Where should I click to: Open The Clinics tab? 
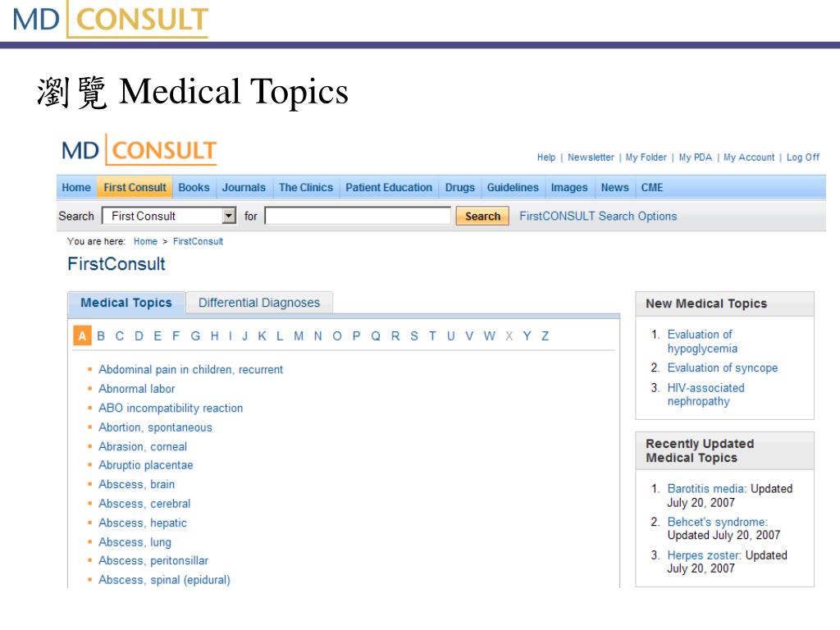pos(306,188)
